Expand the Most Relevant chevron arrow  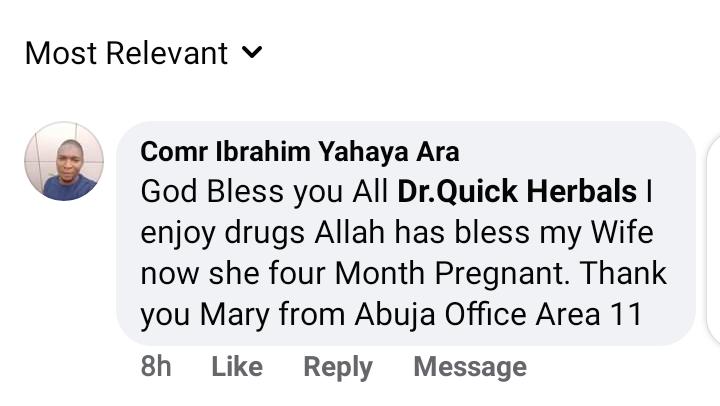pyautogui.click(x=252, y=52)
